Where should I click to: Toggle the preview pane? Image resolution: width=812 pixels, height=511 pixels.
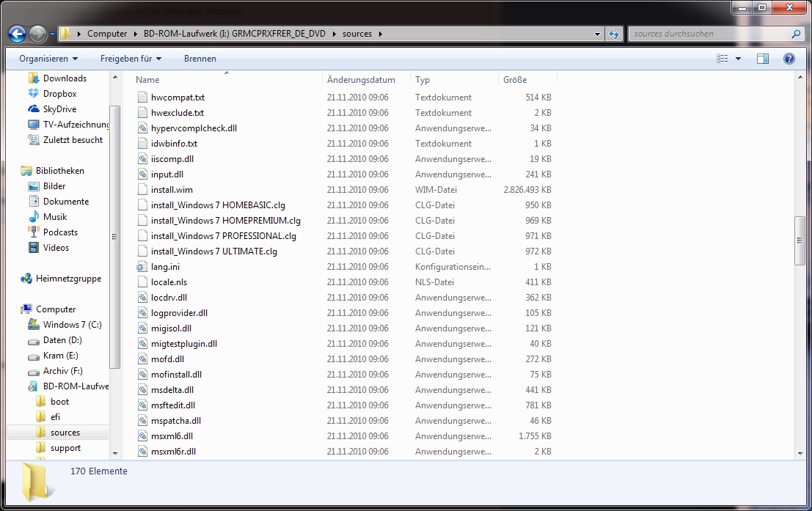tap(763, 59)
